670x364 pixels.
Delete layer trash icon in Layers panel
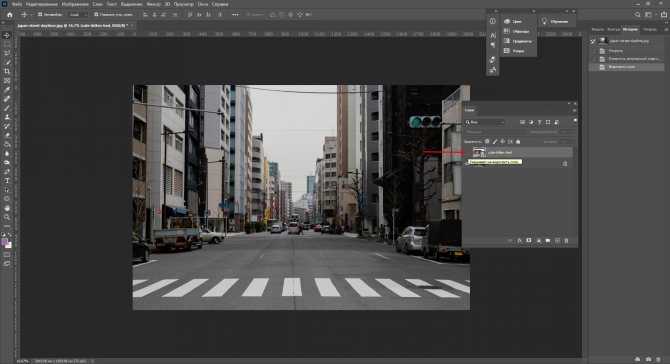point(567,241)
